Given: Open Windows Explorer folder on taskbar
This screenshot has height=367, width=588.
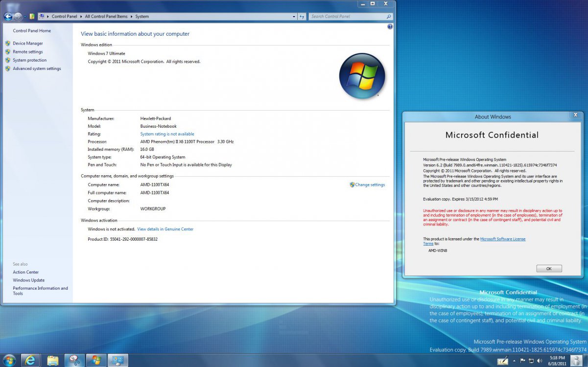Looking at the screenshot, I should coord(53,361).
